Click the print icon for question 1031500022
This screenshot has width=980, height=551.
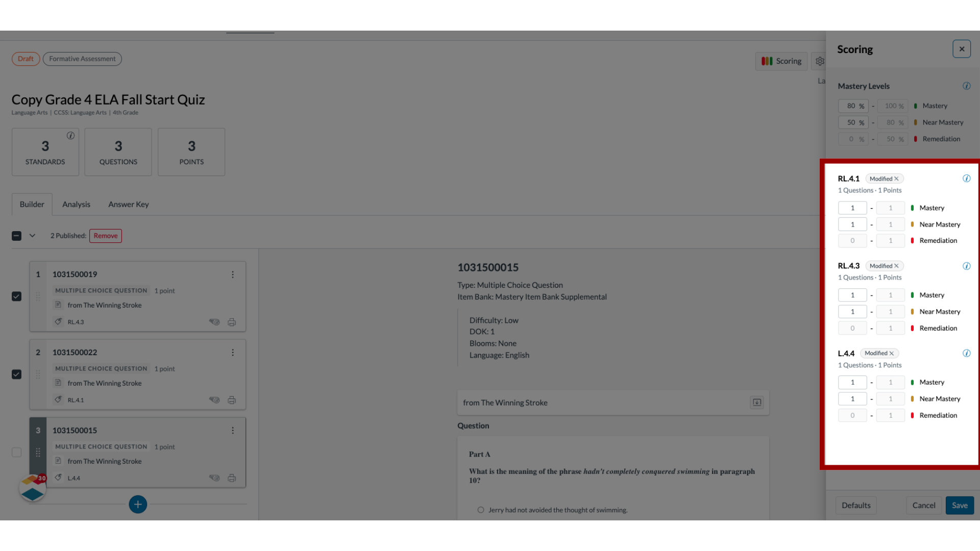tap(232, 399)
